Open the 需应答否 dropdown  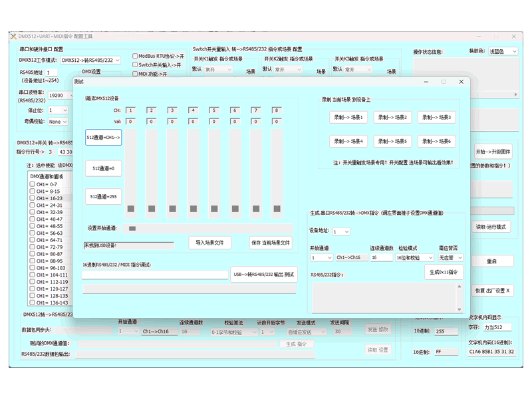click(x=450, y=257)
